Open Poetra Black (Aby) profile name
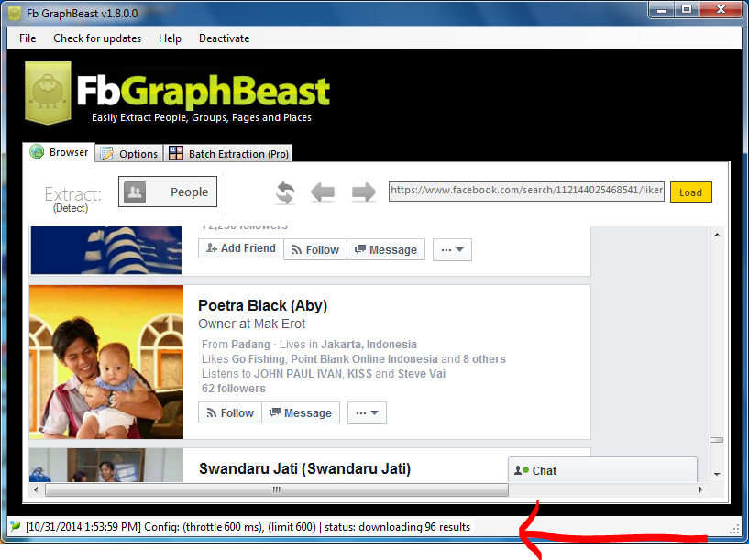Viewport: 749px width, 560px height. pyautogui.click(x=263, y=305)
